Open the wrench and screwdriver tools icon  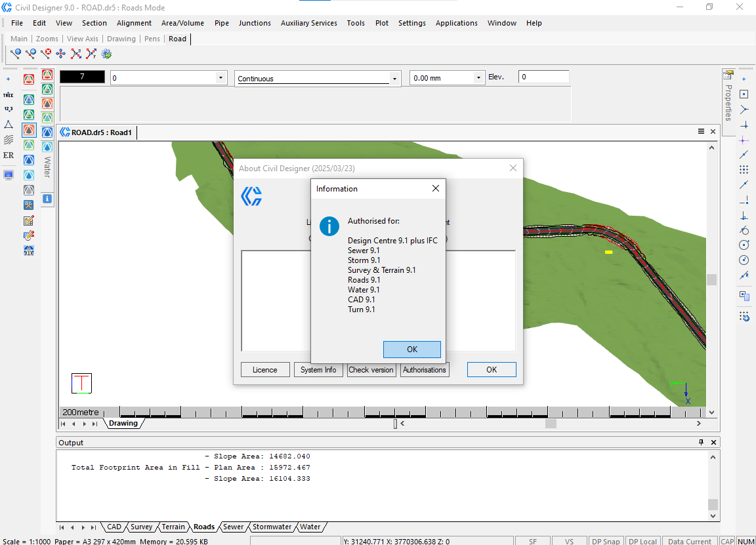[x=29, y=205]
